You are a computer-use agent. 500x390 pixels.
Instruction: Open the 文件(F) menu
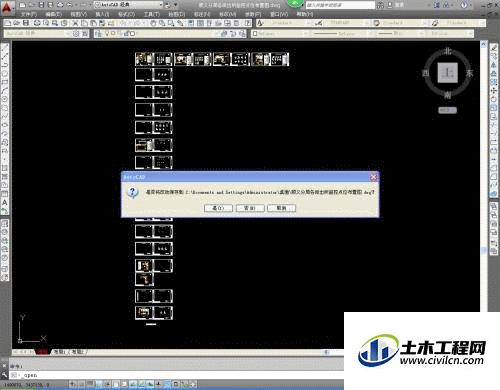tap(29, 14)
